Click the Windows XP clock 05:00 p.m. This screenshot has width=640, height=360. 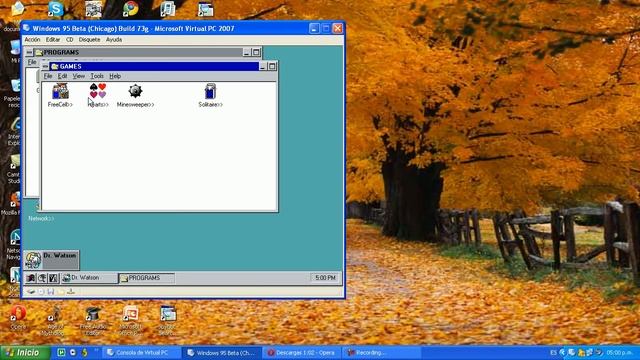click(620, 353)
